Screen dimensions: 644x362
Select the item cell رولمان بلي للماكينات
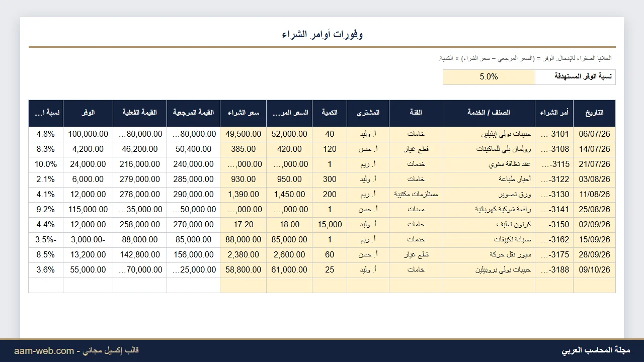489,149
